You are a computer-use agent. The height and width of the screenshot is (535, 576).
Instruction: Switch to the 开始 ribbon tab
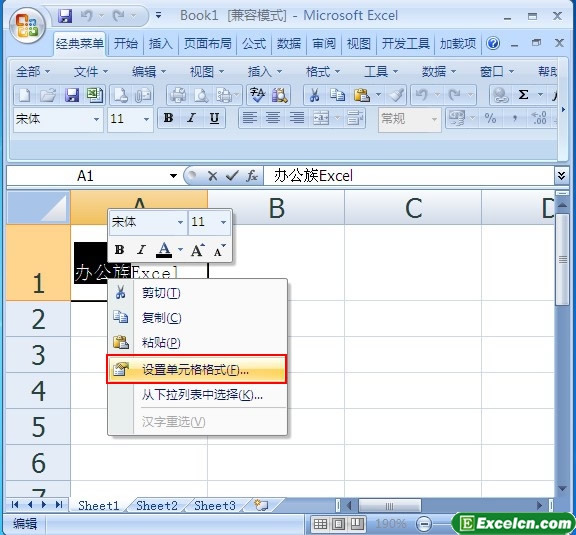click(x=125, y=44)
